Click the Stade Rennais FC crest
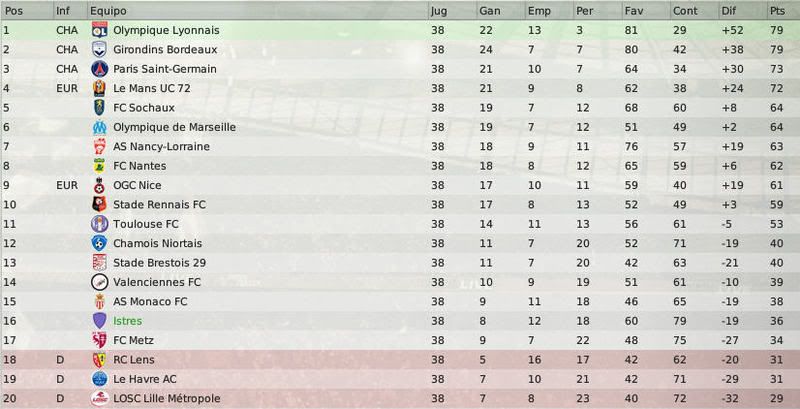 tap(99, 204)
